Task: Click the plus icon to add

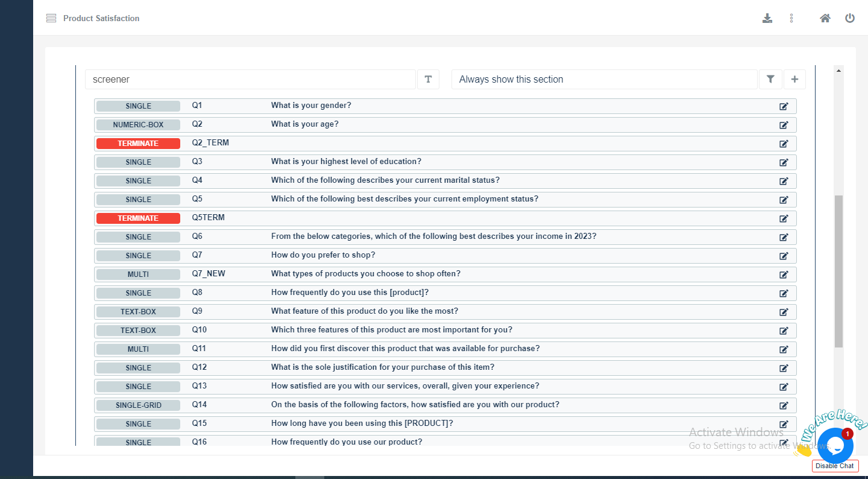Action: click(794, 80)
